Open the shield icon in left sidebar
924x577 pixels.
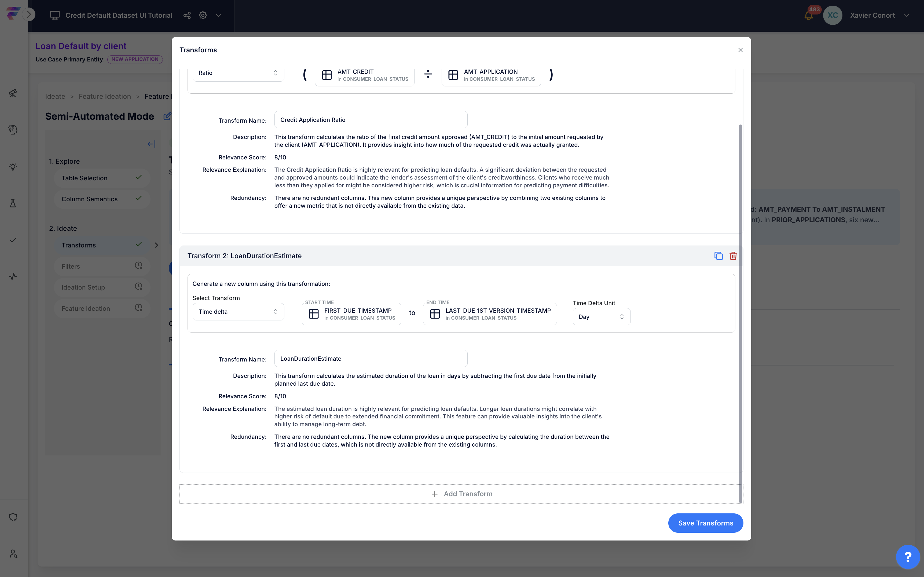[x=13, y=517]
